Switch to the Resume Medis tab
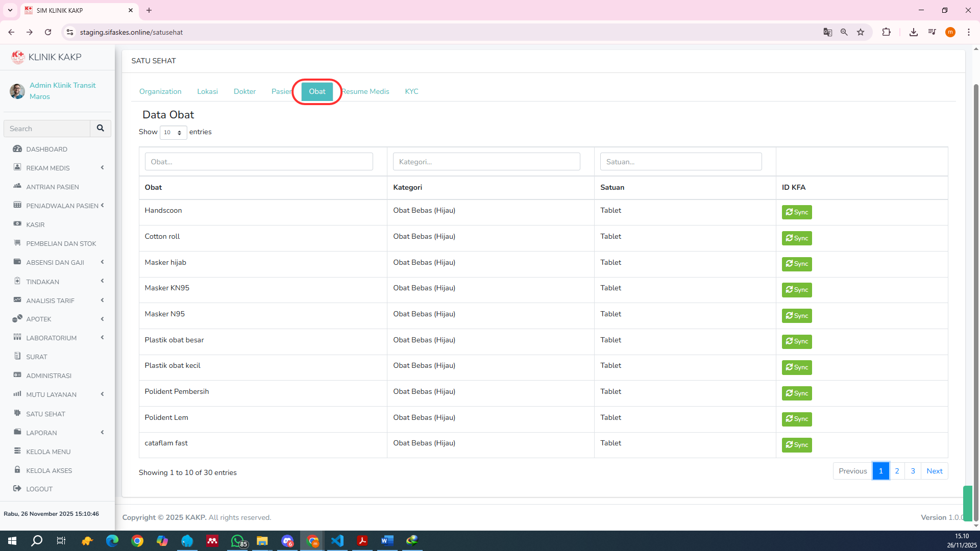 pos(365,91)
